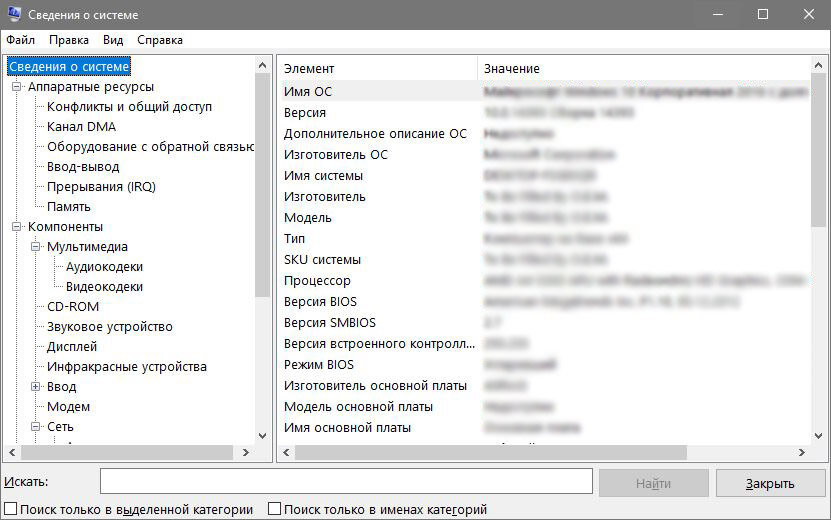Viewport: 831px width, 520px height.
Task: Enable Поиск только в именах категорий checkbox
Action: tap(274, 509)
